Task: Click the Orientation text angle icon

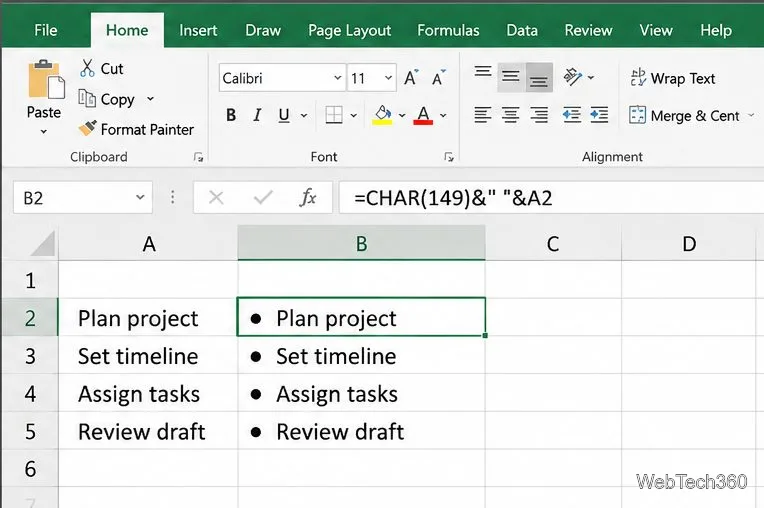Action: (572, 77)
